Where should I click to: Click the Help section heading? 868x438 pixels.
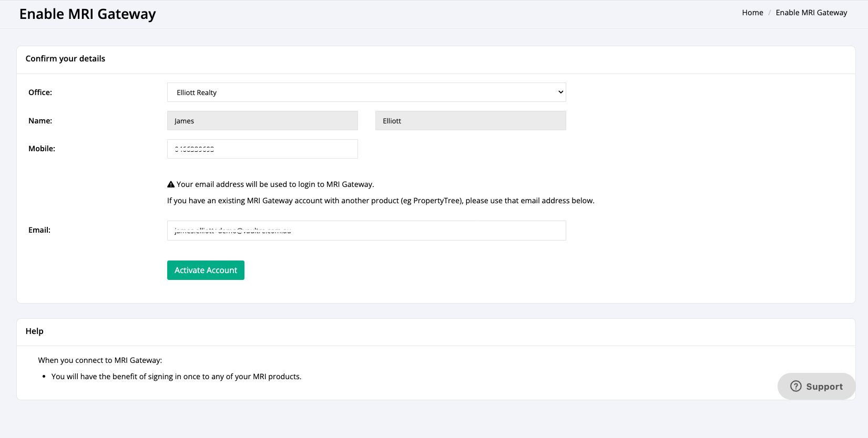coord(35,331)
